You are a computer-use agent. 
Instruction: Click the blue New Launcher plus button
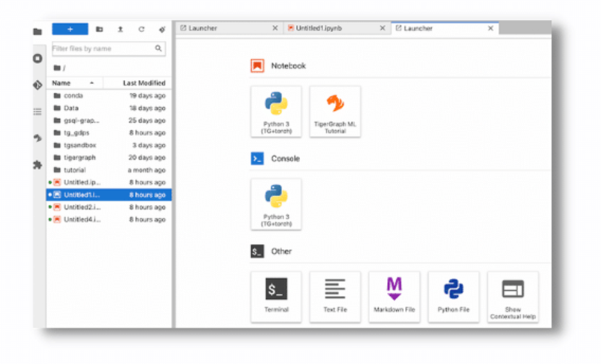pos(70,29)
